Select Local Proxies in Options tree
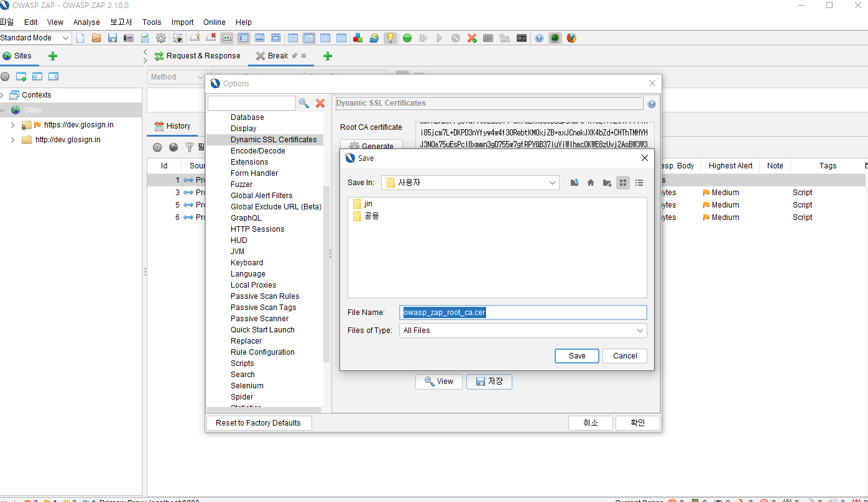 pyautogui.click(x=253, y=285)
